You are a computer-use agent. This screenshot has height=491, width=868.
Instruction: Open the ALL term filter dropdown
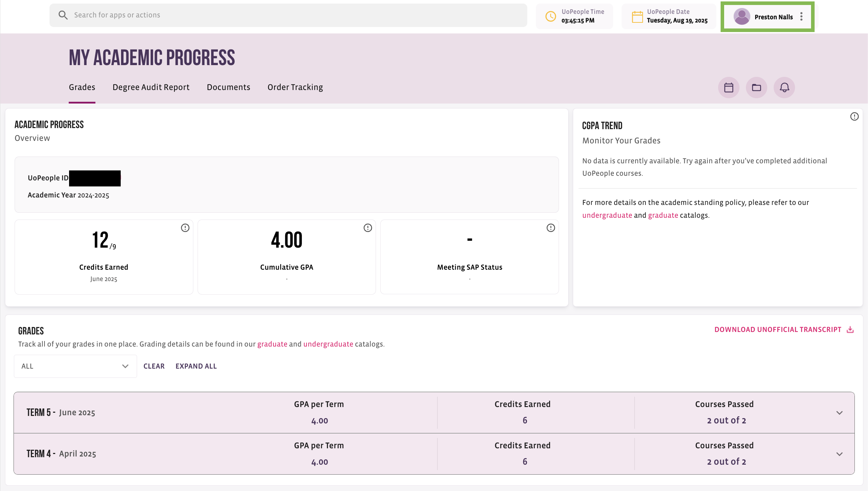tap(75, 366)
